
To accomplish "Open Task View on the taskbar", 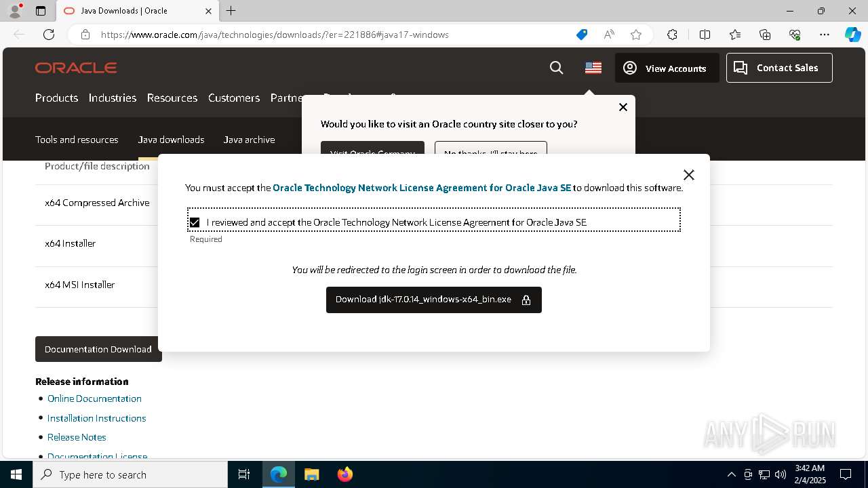I will coord(244,474).
